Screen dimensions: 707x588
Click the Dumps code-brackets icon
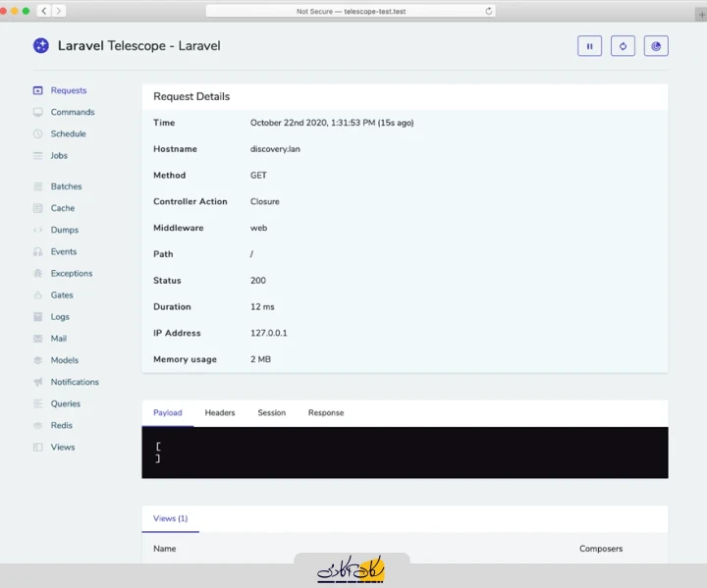38,230
